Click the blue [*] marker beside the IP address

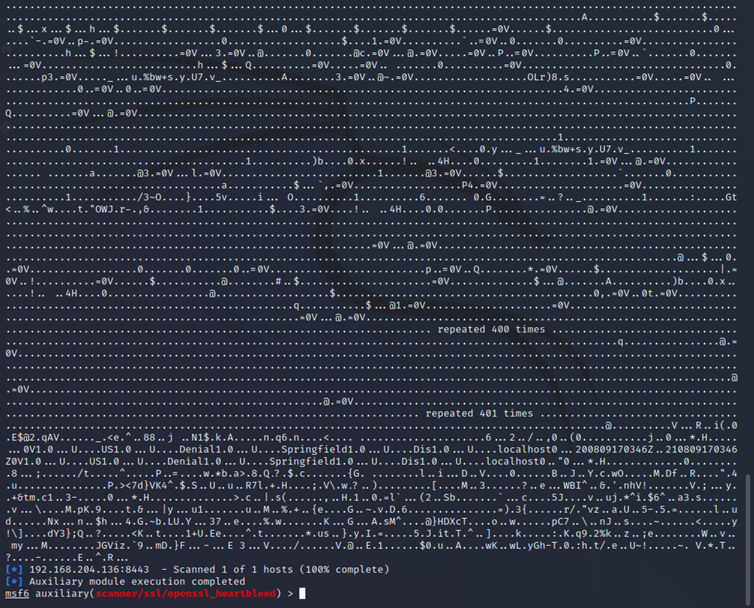pos(13,570)
